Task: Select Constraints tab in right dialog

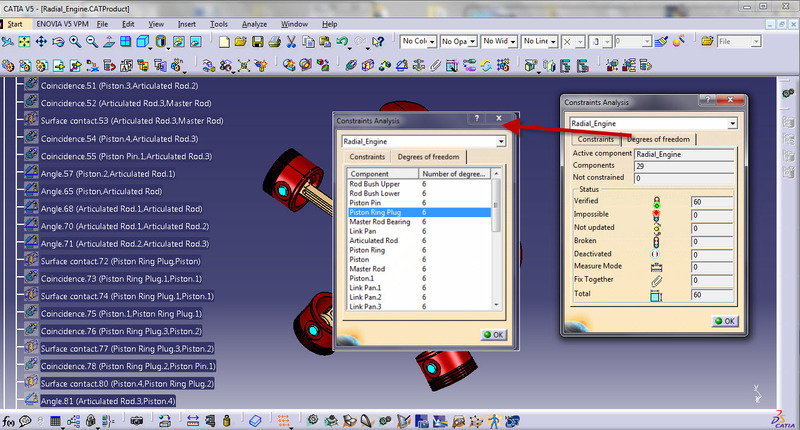Action: point(595,139)
